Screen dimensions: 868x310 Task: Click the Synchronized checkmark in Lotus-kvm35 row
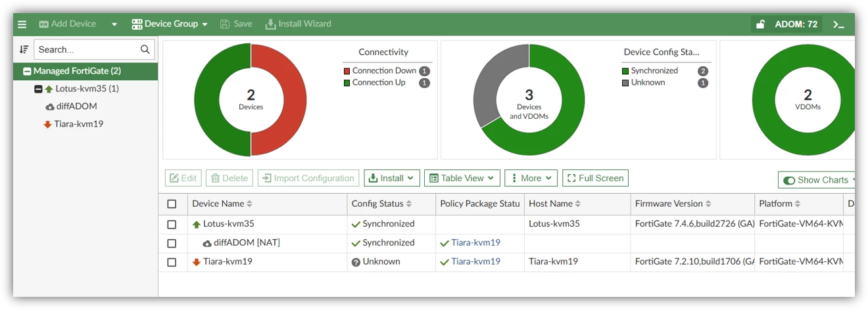click(x=356, y=225)
